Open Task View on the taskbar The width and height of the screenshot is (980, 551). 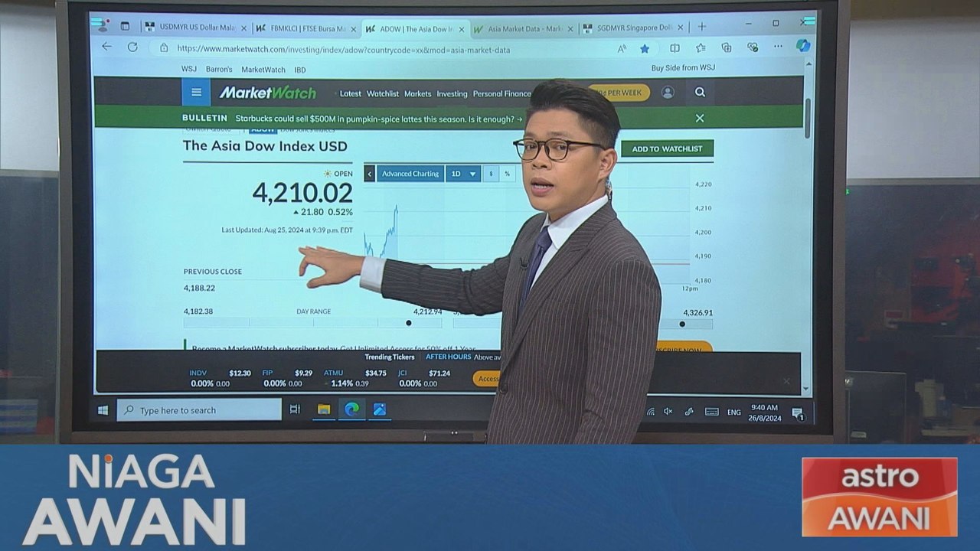(x=295, y=409)
